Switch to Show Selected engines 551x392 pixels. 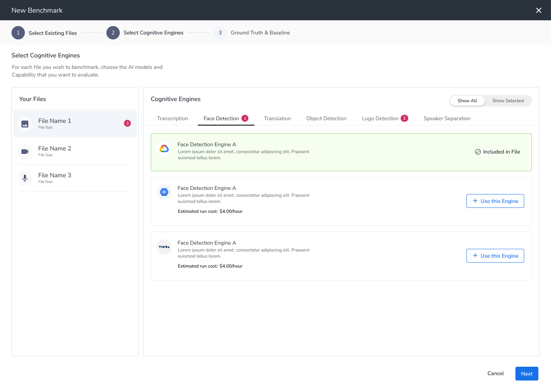click(x=508, y=101)
